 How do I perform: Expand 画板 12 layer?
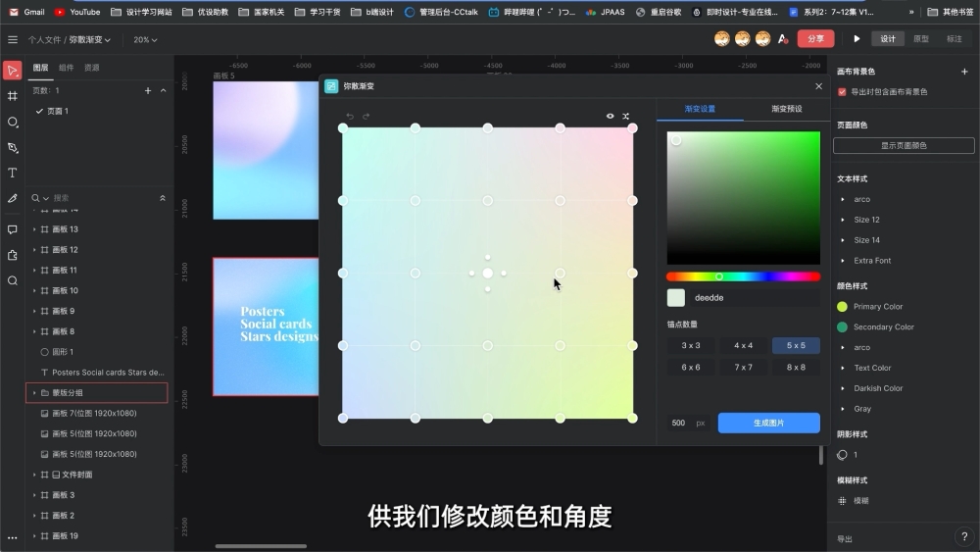(34, 250)
